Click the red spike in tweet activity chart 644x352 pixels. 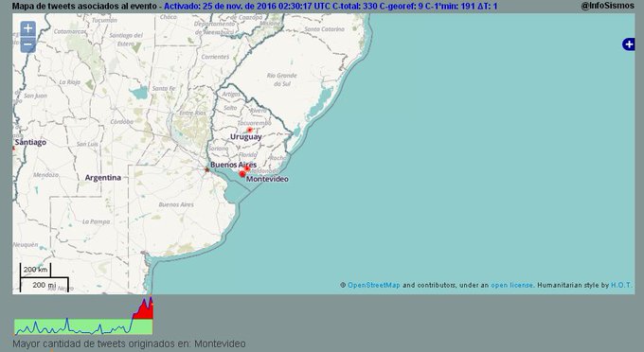click(144, 309)
